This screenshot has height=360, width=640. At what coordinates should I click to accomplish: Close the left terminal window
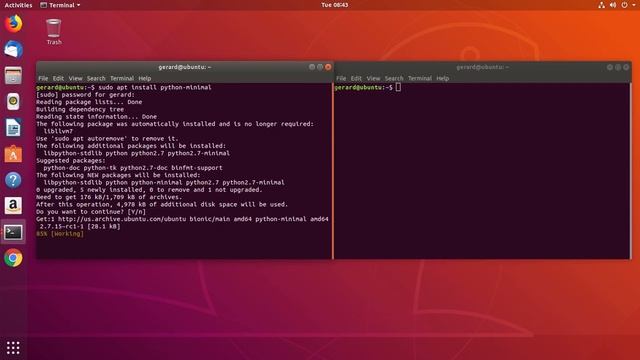328,67
